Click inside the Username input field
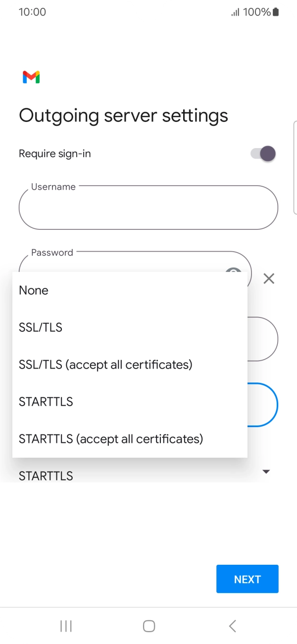297x644 pixels. coord(148,208)
